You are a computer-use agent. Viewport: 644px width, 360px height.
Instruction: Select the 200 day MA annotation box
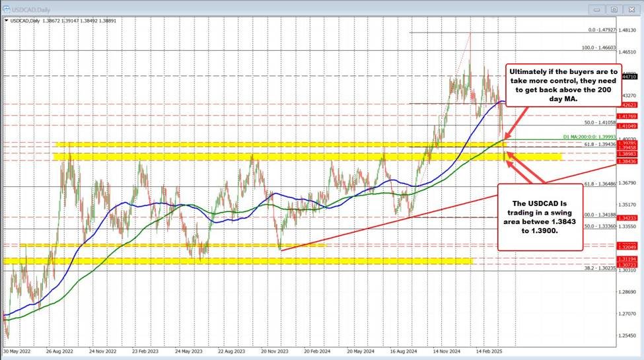(563, 83)
